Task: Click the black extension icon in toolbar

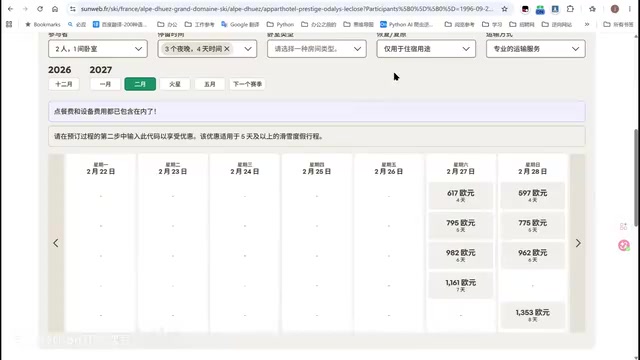Action: [525, 9]
